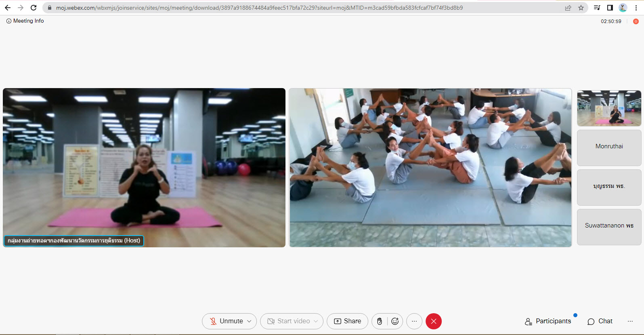The width and height of the screenshot is (644, 335).
Task: Click the raise hand icon
Action: 380,321
